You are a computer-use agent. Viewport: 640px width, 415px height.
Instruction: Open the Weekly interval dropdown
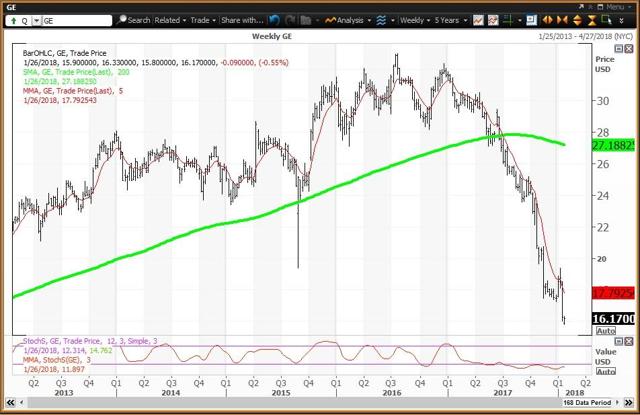pos(415,20)
